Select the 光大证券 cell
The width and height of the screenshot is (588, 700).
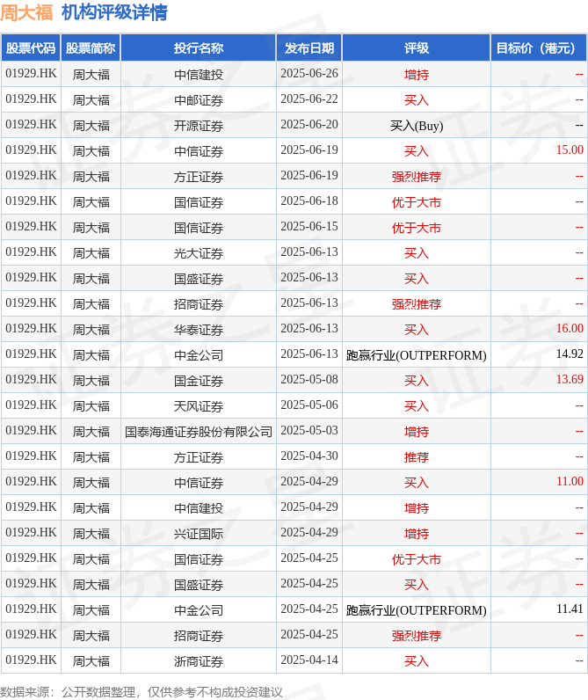pyautogui.click(x=199, y=252)
